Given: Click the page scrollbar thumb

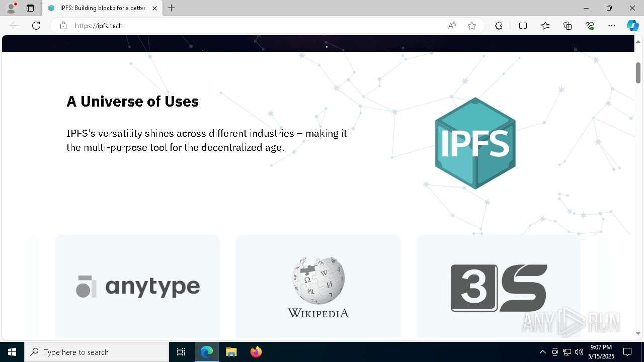Looking at the screenshot, I should coord(638,73).
